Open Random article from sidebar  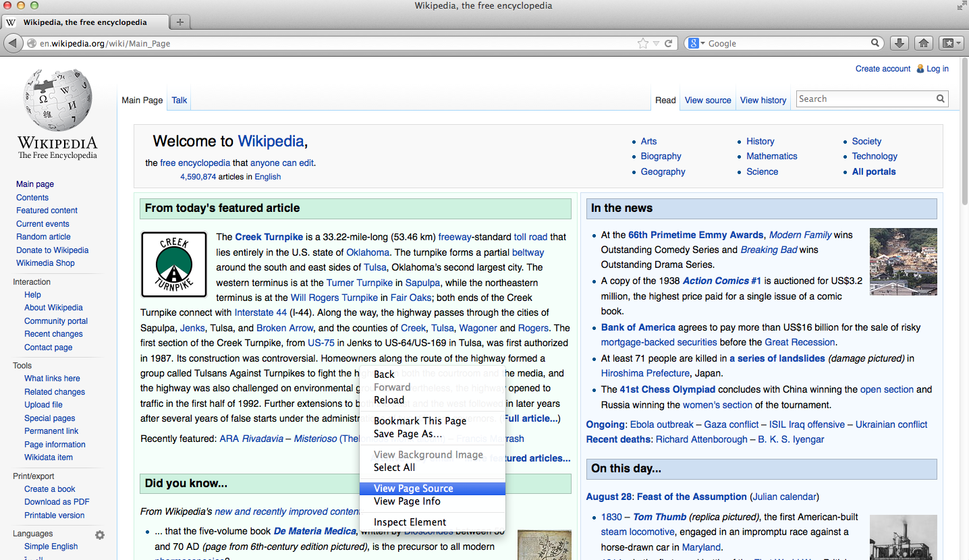point(43,237)
